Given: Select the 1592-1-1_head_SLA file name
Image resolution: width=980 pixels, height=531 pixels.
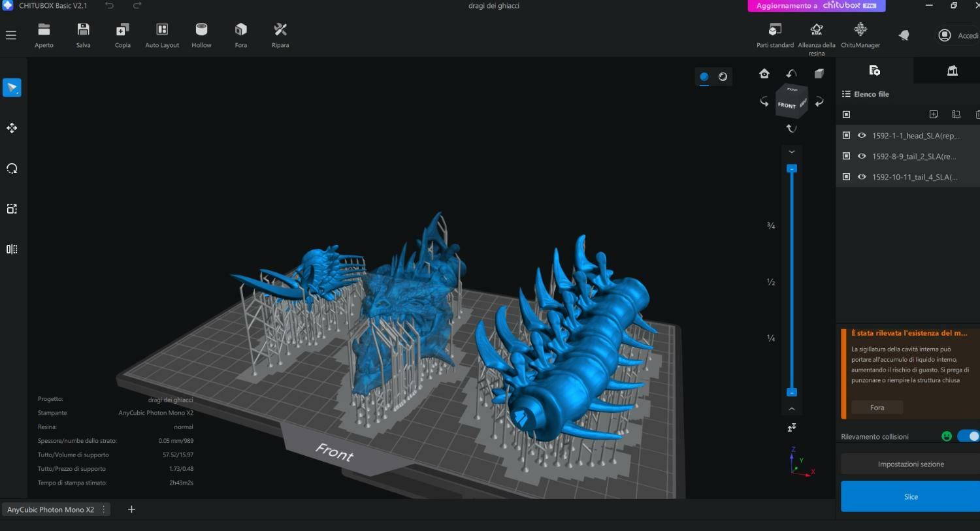Looking at the screenshot, I should click(x=915, y=136).
